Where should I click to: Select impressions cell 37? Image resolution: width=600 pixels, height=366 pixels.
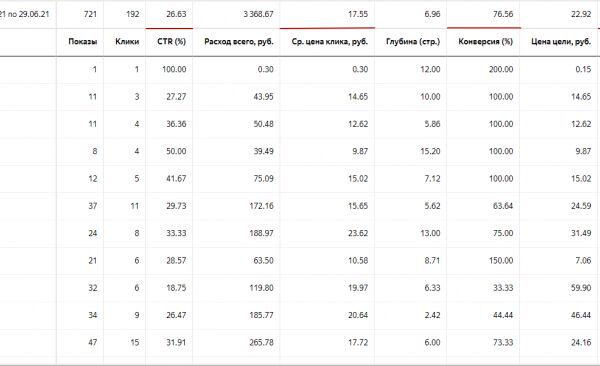[x=93, y=206]
